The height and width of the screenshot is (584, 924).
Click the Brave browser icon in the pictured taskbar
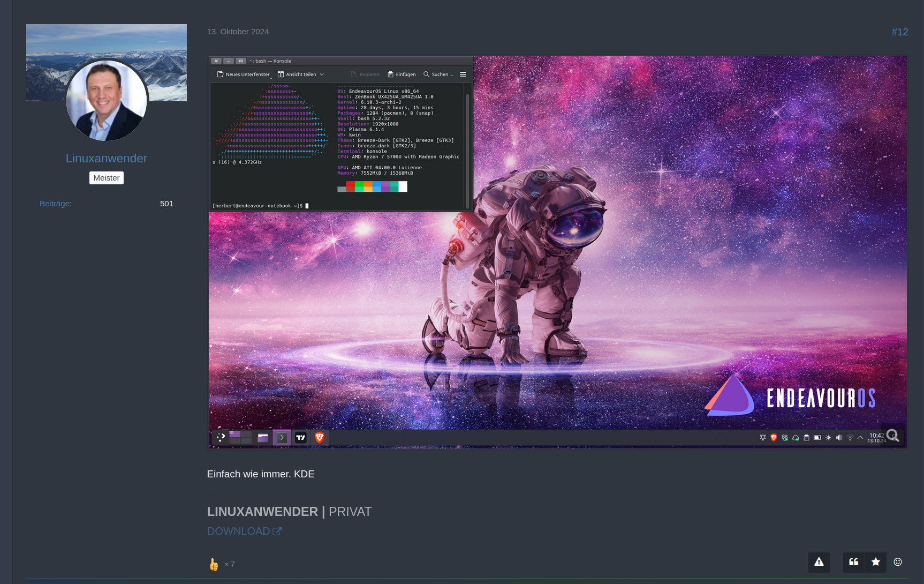click(320, 437)
